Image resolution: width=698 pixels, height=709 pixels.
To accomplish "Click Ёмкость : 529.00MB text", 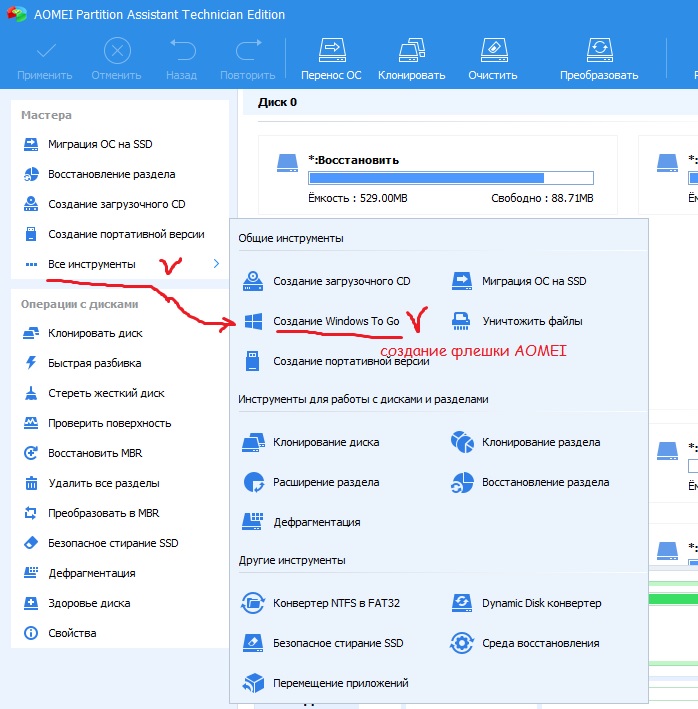I will click(358, 198).
